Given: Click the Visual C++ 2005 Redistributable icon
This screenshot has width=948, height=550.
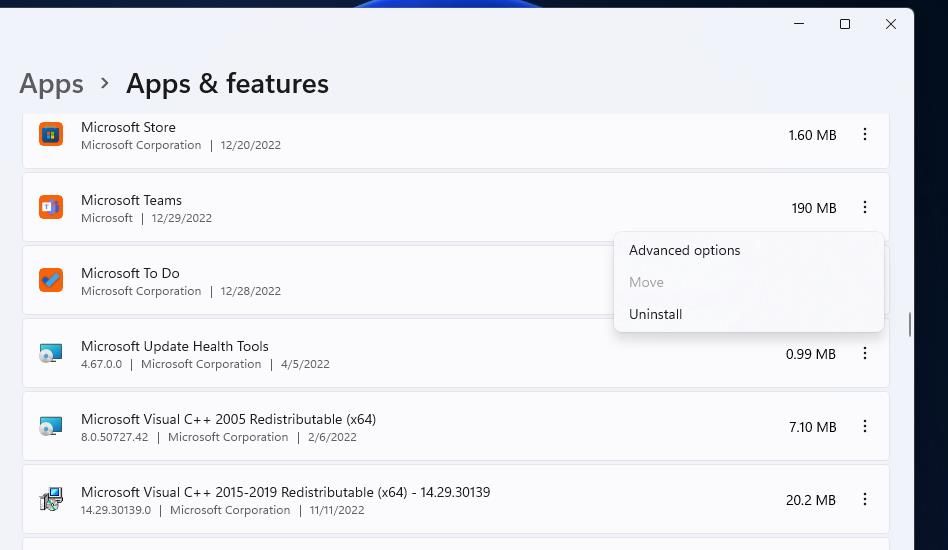Looking at the screenshot, I should pyautogui.click(x=51, y=427).
